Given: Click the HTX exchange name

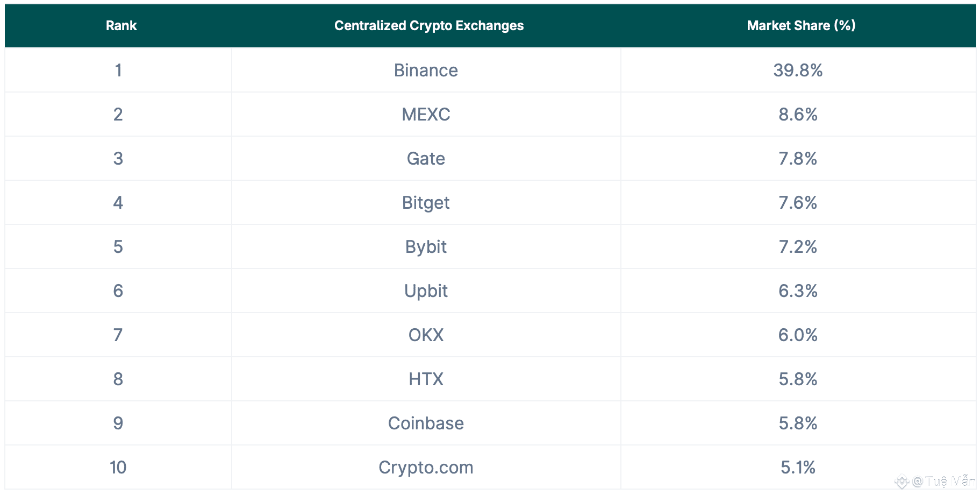Looking at the screenshot, I should tap(426, 379).
